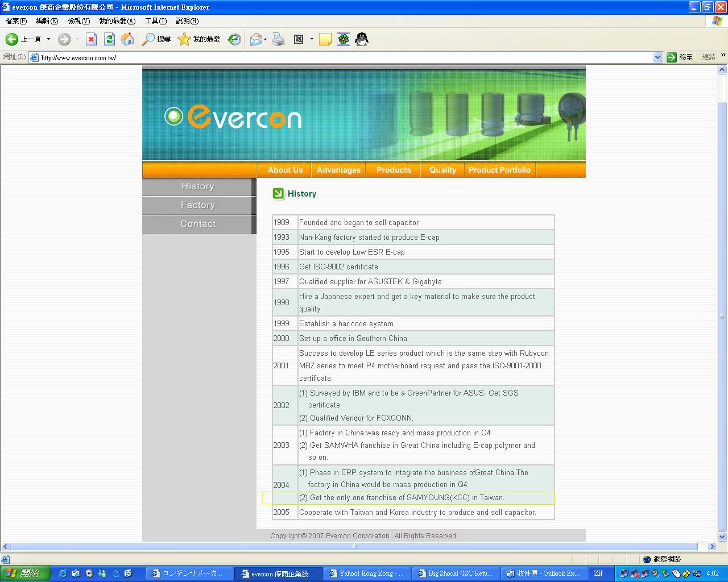Open the Forward button history dropdown arrow
The image size is (728, 582).
77,39
